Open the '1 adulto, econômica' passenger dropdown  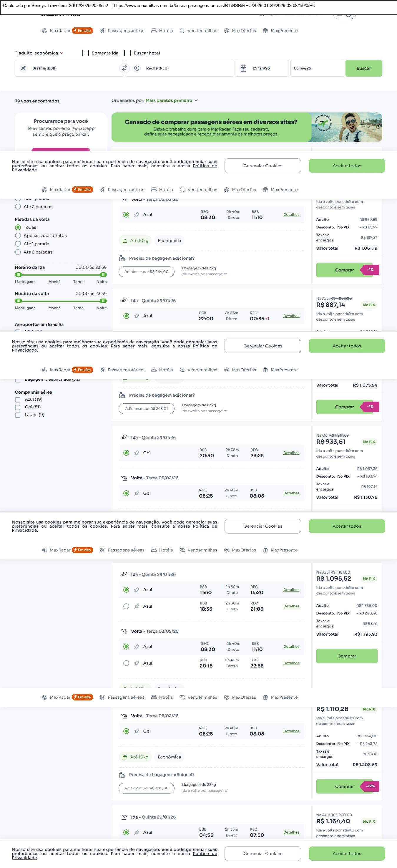[40, 53]
